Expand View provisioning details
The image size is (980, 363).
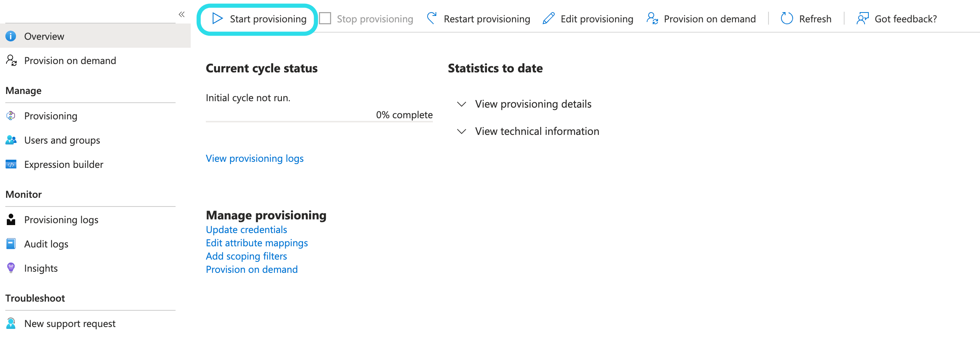[x=533, y=103]
